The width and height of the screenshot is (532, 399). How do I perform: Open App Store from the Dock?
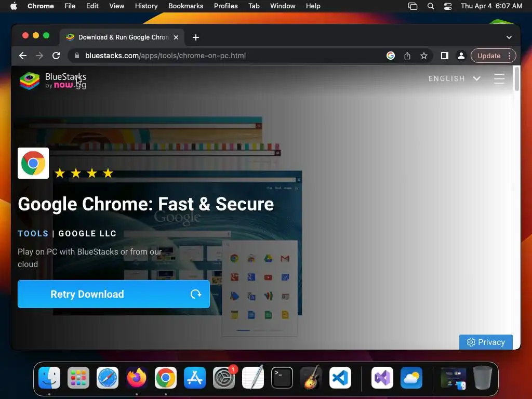pos(195,378)
